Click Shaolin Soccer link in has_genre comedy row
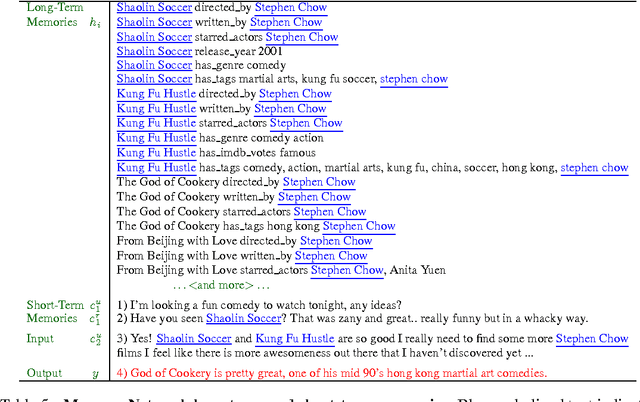640x402 pixels. click(153, 66)
